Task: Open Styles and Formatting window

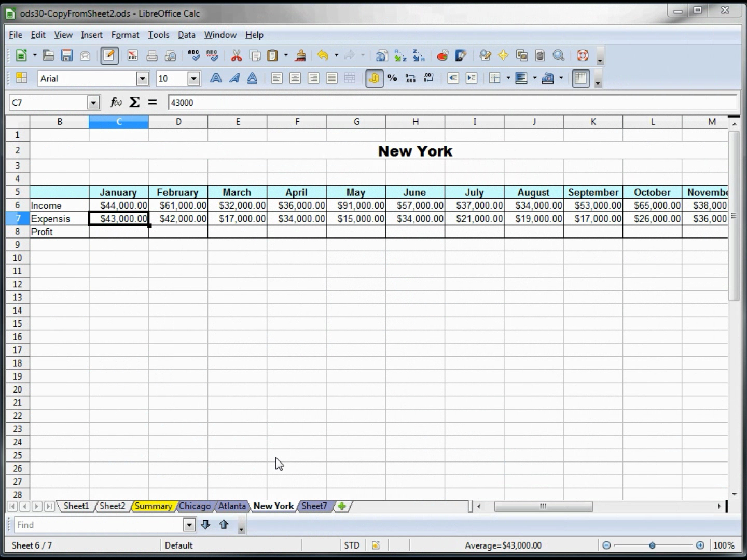Action: point(22,78)
